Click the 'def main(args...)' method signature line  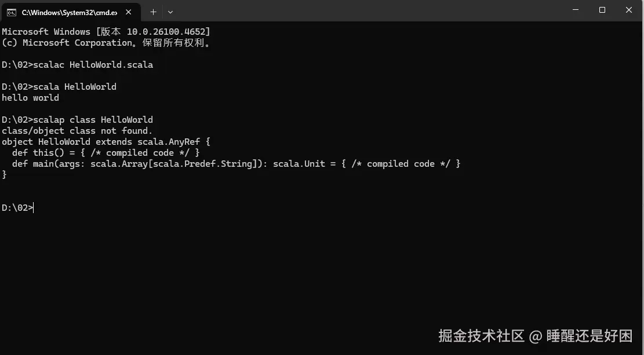(232, 163)
